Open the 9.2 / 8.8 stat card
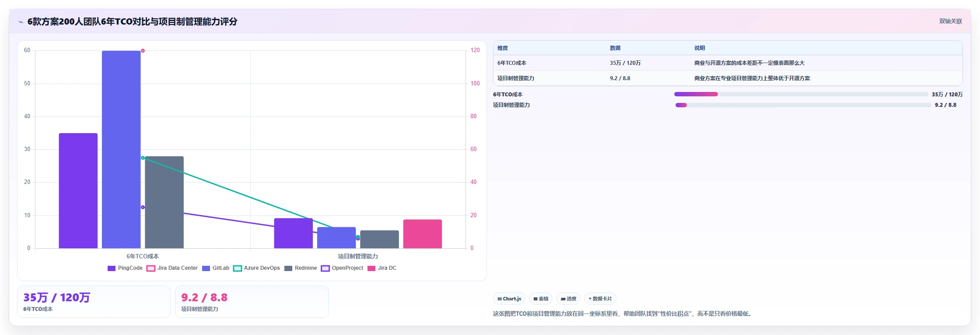Viewport: 980px width, 335px height. [x=252, y=302]
